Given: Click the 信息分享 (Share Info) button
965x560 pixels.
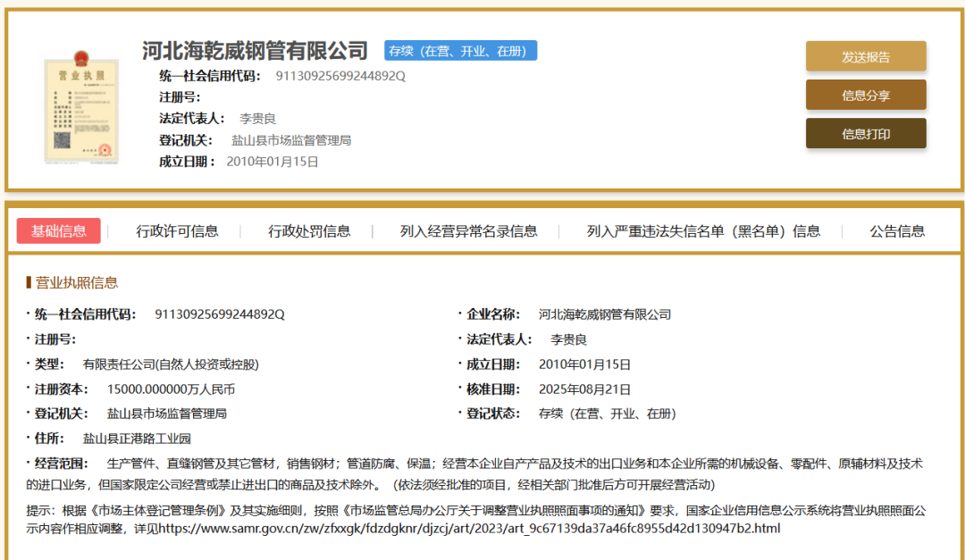Looking at the screenshot, I should [x=865, y=94].
